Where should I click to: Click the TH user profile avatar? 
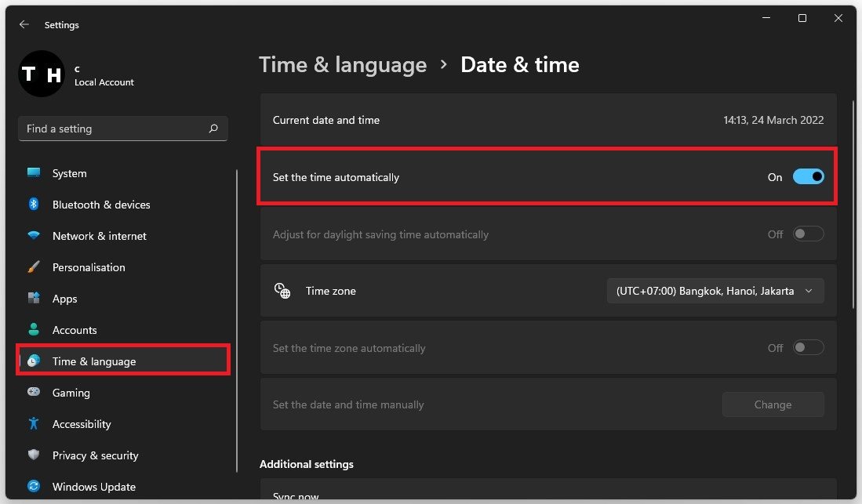pyautogui.click(x=41, y=74)
